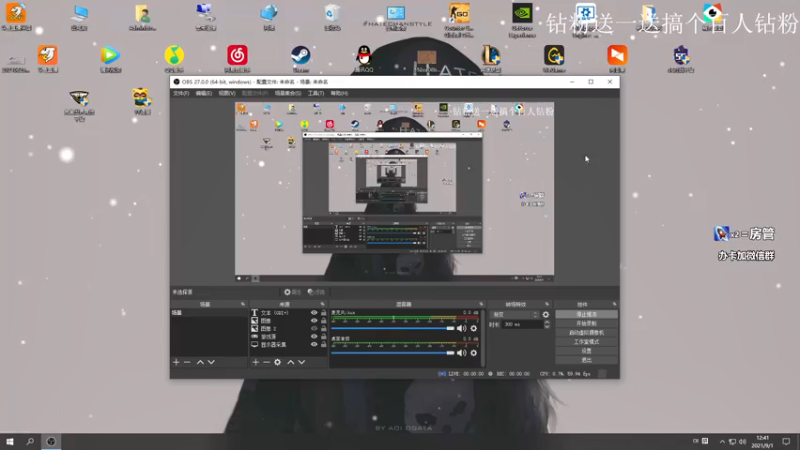Screen dimensions: 800x450
Task: Hide the 文本 (GDI+) source via its eye icon
Action: coord(314,313)
